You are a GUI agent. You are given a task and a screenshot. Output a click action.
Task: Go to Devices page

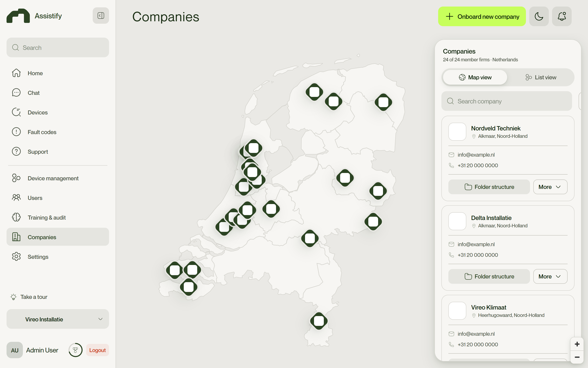click(58, 112)
